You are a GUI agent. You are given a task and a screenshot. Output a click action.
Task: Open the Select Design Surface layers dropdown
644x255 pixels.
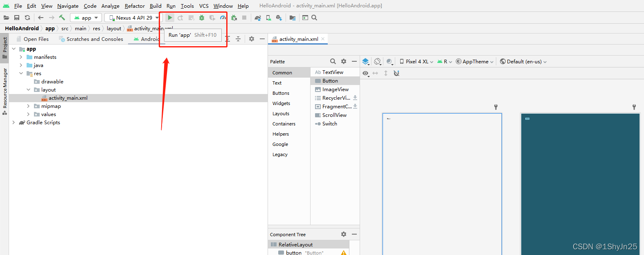[x=366, y=61]
